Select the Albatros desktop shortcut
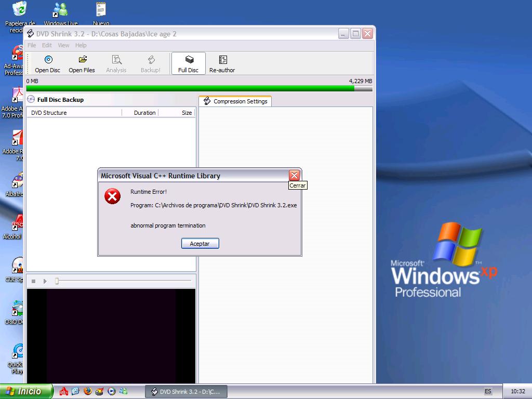Viewport: 532px width, 399px height. coord(15,185)
